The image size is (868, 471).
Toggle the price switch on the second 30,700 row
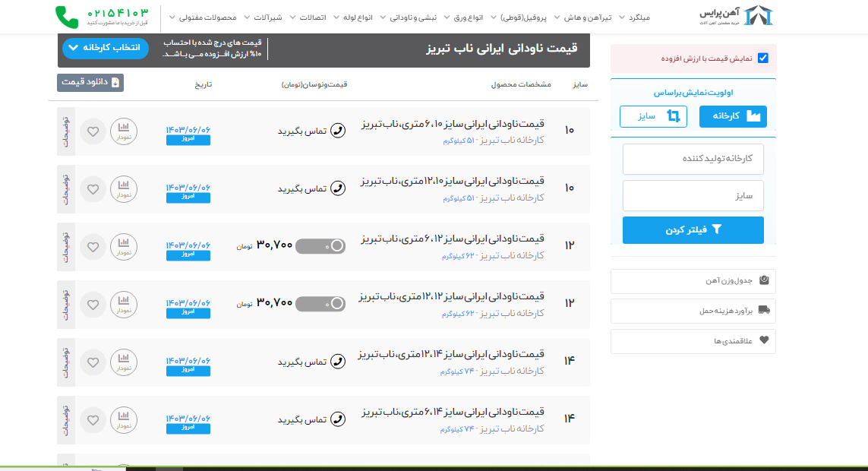click(x=320, y=303)
